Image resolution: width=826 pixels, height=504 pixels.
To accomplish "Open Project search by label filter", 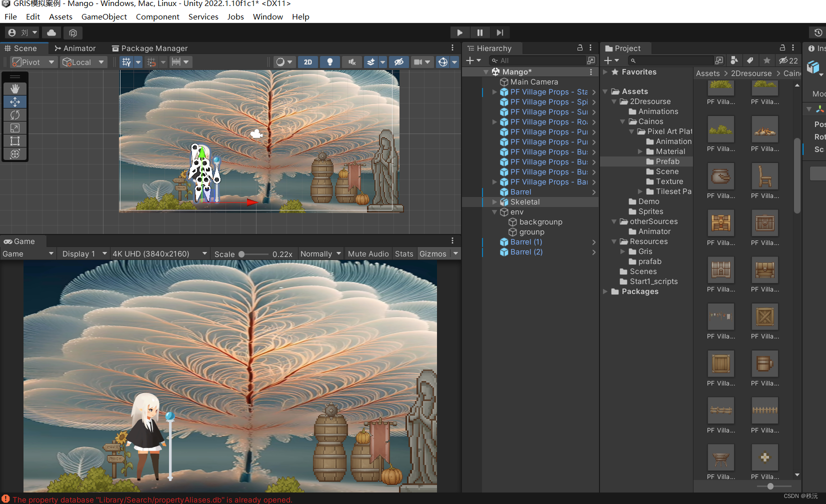I will coord(750,60).
